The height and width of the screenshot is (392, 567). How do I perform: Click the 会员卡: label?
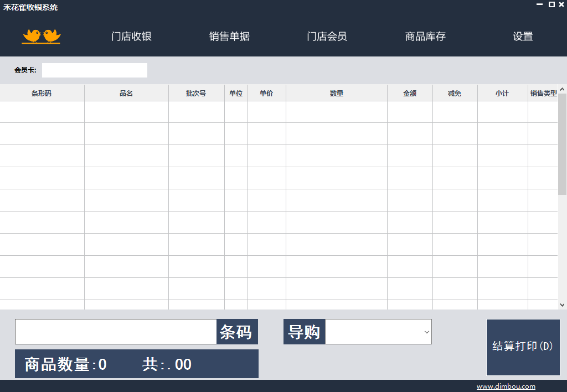(x=25, y=70)
